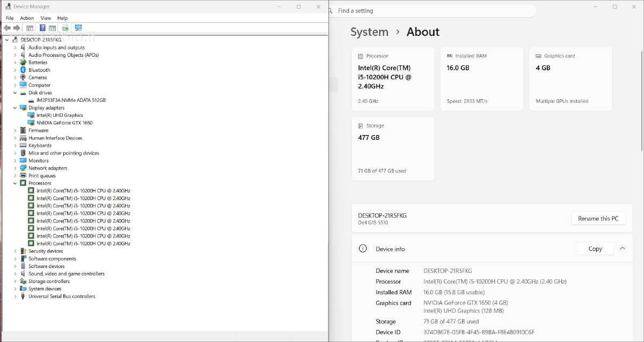Image resolution: width=644 pixels, height=342 pixels.
Task: Click the Installed RAM card showing 16.0 GB
Action: coord(482,79)
